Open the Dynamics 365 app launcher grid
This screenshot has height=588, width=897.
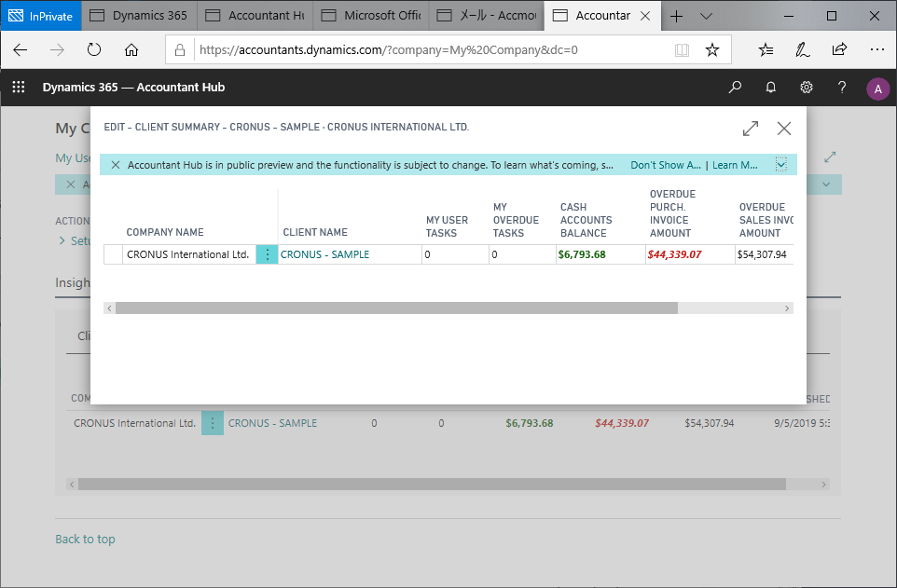[19, 87]
